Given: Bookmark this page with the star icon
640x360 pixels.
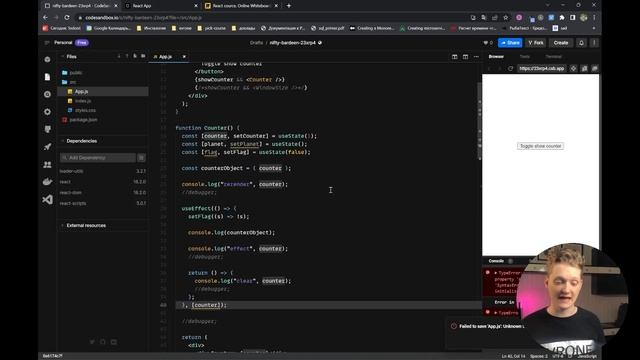Looking at the screenshot, I should [506, 18].
